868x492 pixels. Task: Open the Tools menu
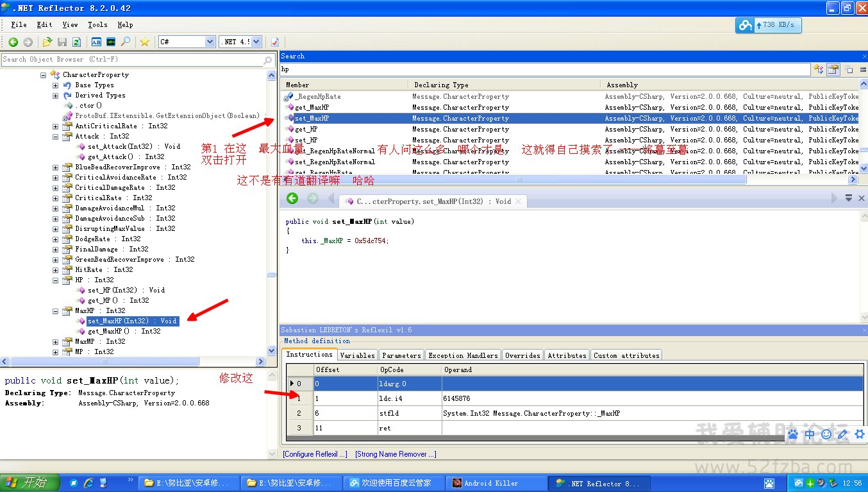(x=97, y=25)
